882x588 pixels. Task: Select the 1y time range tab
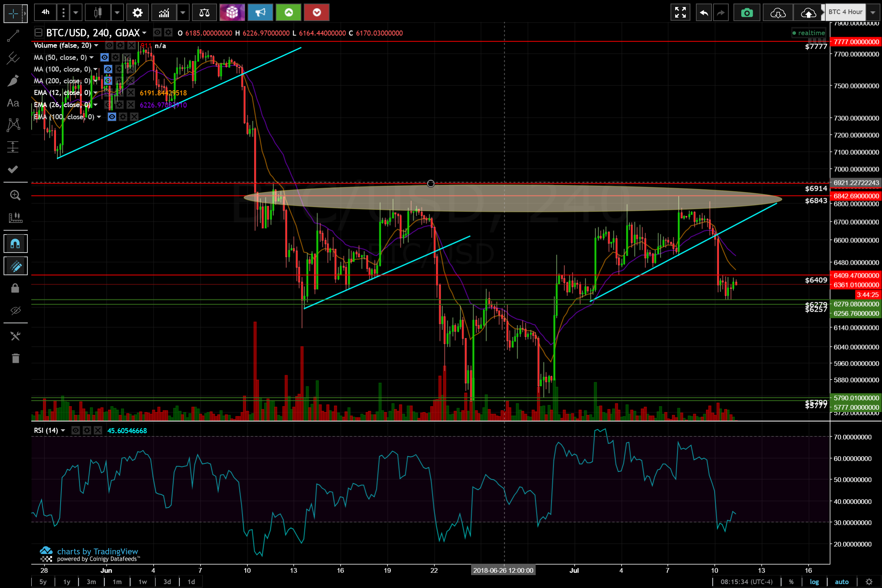[67, 582]
